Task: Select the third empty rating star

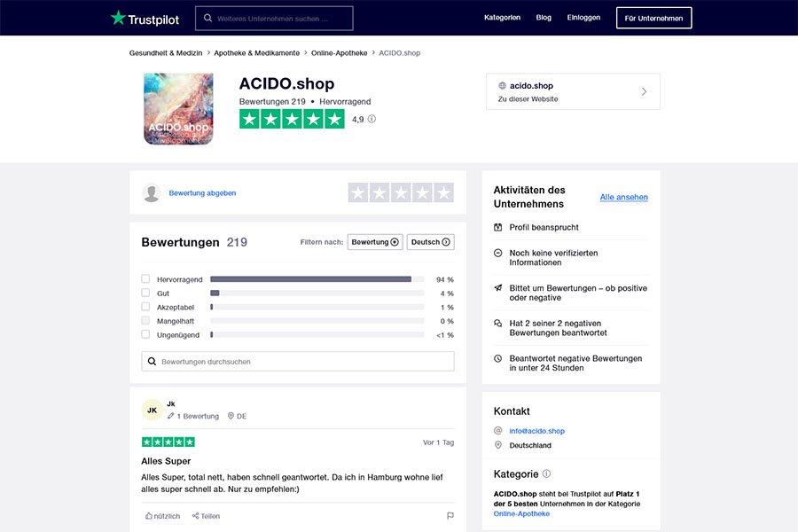Action: click(x=401, y=193)
